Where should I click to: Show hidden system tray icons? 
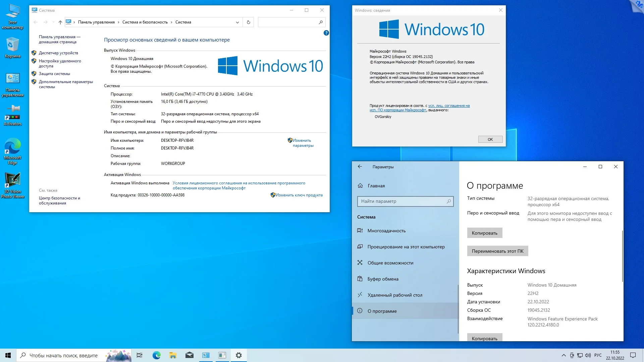tap(563, 355)
